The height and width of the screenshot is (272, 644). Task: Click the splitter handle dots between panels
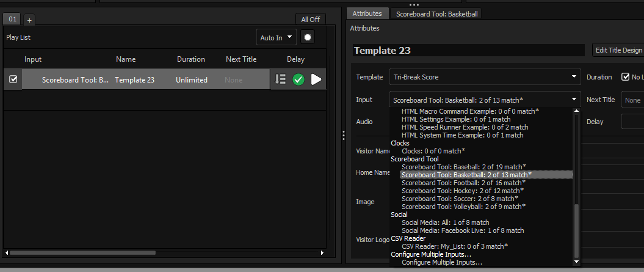point(343,135)
